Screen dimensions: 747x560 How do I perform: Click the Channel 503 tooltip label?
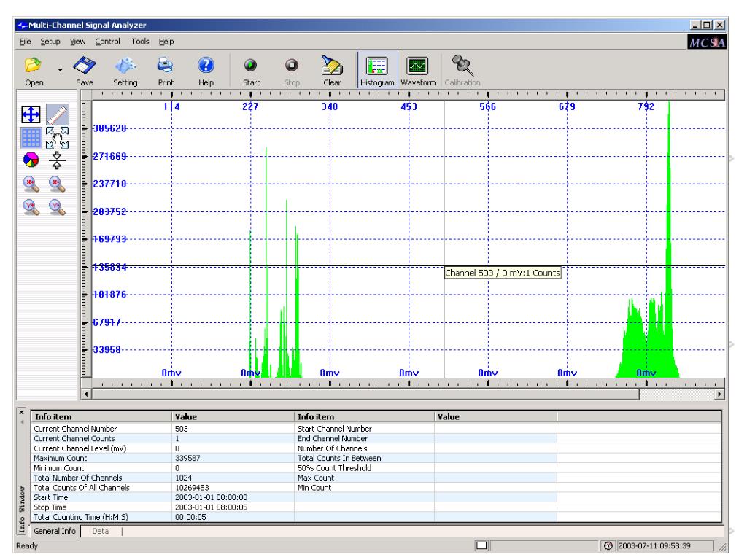(502, 273)
